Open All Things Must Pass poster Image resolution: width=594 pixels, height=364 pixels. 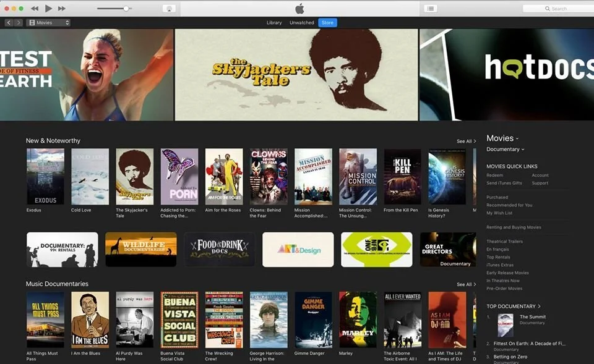click(x=45, y=320)
